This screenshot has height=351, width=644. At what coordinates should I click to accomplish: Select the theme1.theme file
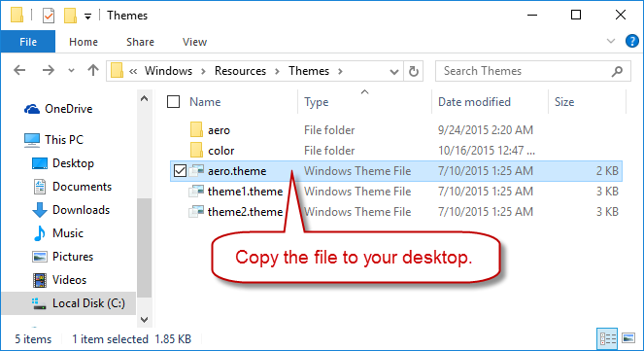[245, 192]
